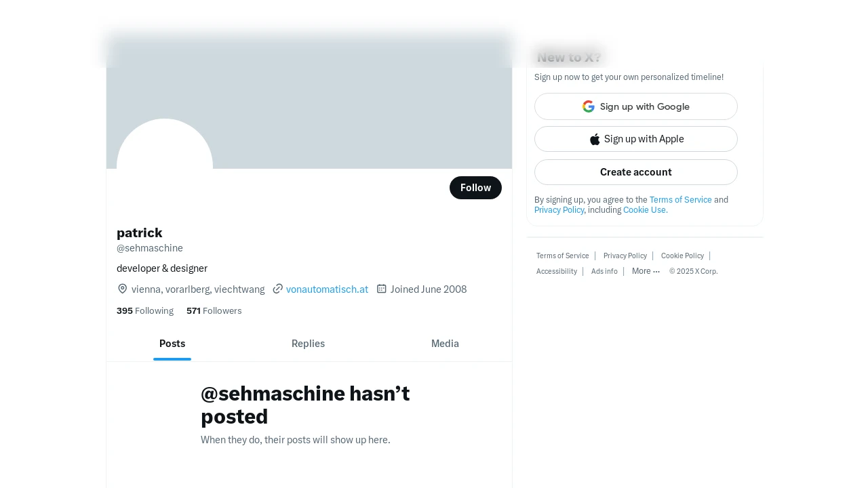Open Cookie Use link in signup text
The image size is (868, 488).
(646, 210)
